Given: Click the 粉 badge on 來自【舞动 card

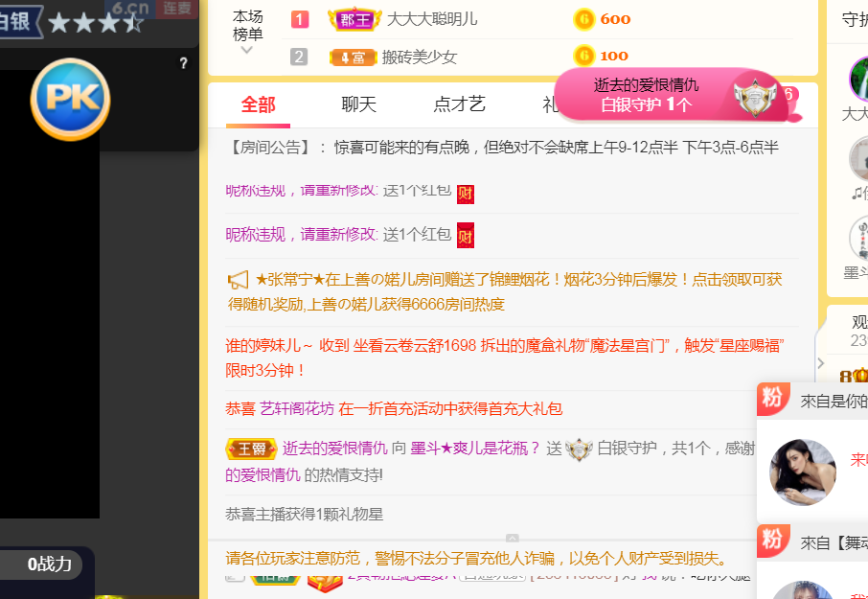Looking at the screenshot, I should (x=773, y=541).
